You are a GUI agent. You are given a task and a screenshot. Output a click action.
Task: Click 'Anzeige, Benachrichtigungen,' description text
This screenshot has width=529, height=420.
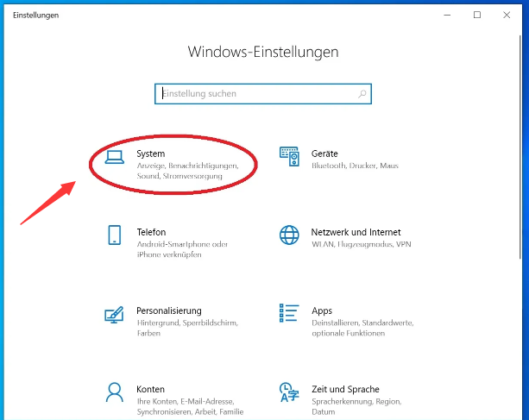187,166
